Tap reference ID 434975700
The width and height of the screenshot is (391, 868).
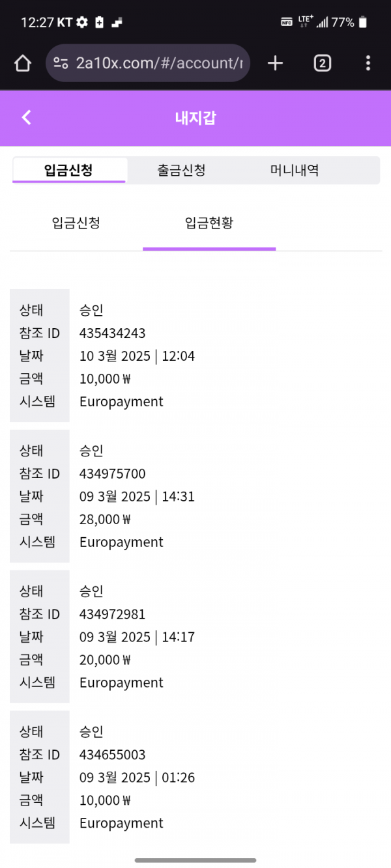coord(113,474)
